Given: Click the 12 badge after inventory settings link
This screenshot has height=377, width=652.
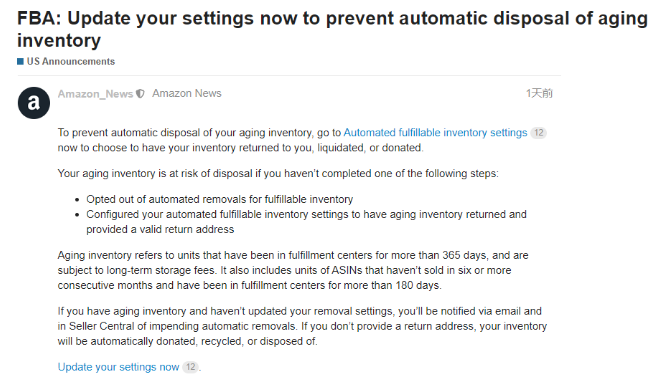Looking at the screenshot, I should coord(538,133).
